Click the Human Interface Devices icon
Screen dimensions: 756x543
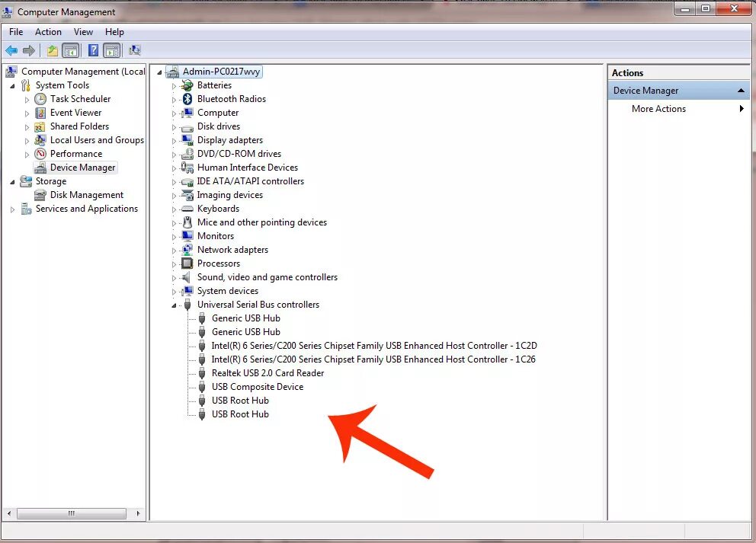click(187, 168)
